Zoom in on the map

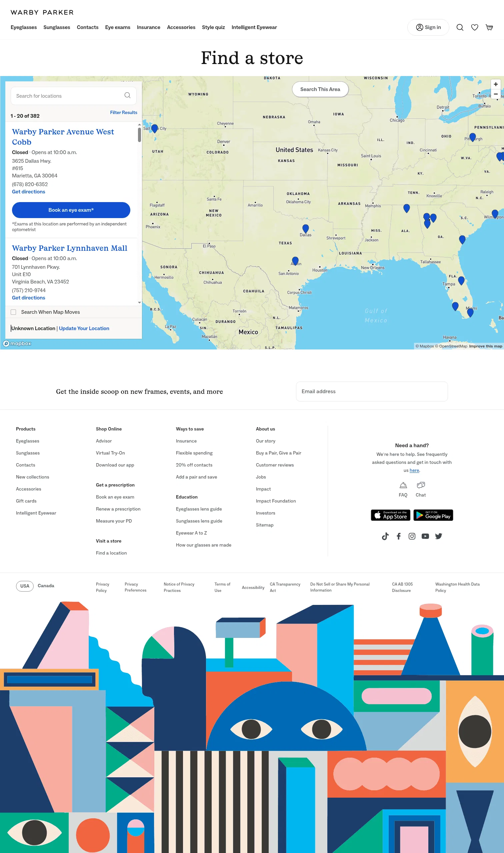point(496,84)
